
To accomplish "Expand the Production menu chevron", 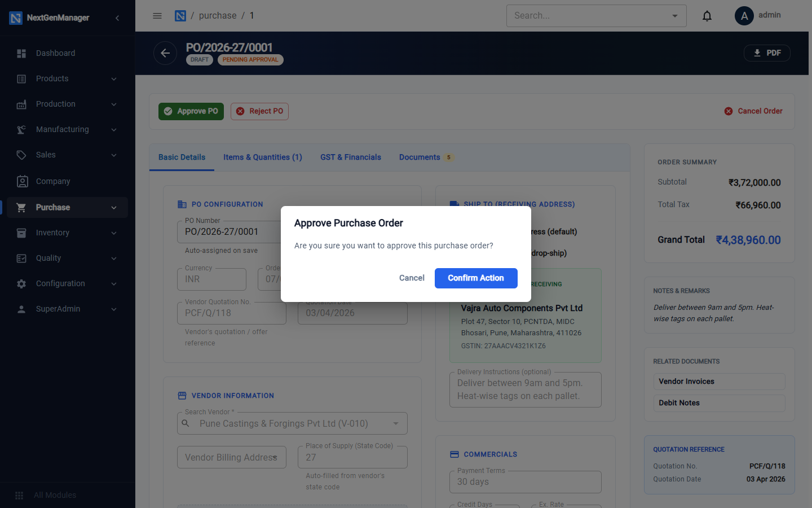I will pos(114,104).
